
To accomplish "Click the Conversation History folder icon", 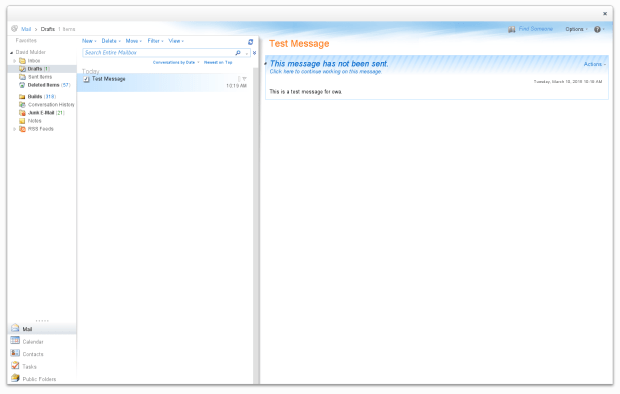I will (23, 104).
